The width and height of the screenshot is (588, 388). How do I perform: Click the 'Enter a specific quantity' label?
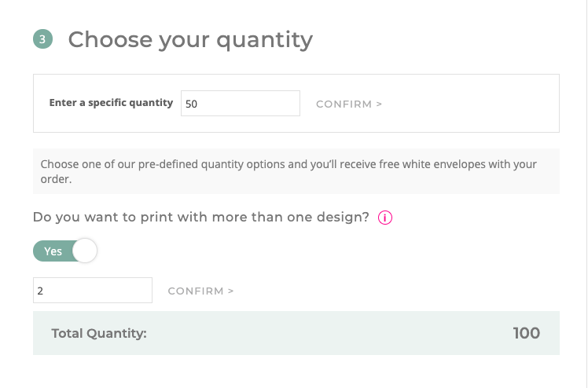click(x=111, y=103)
